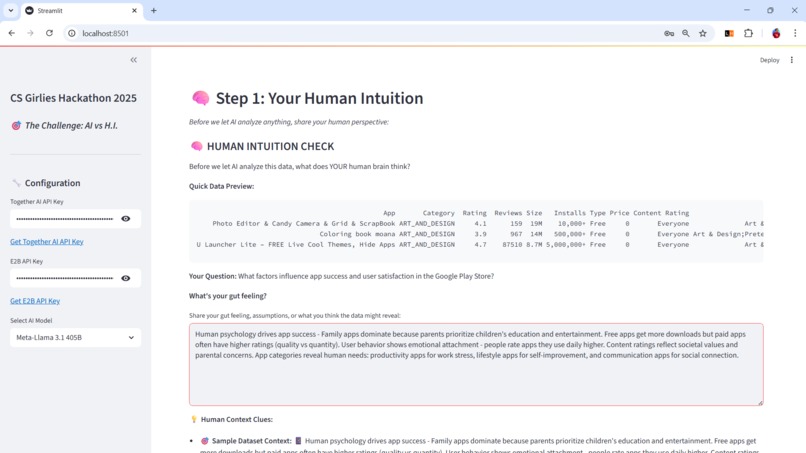Click the HUMAN INTUITION CHECK subheading
This screenshot has height=453, width=806.
tap(270, 147)
